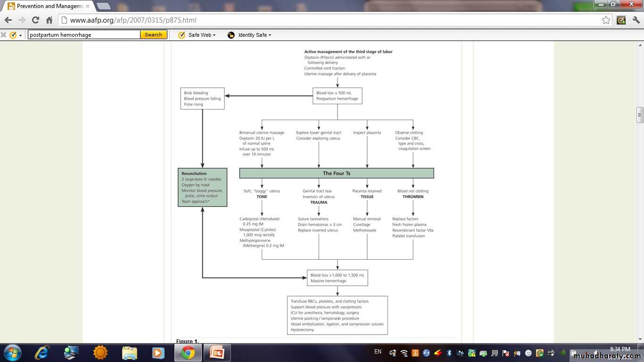Expand the Identity Safe dropdown
The image size is (644, 362).
point(270,35)
